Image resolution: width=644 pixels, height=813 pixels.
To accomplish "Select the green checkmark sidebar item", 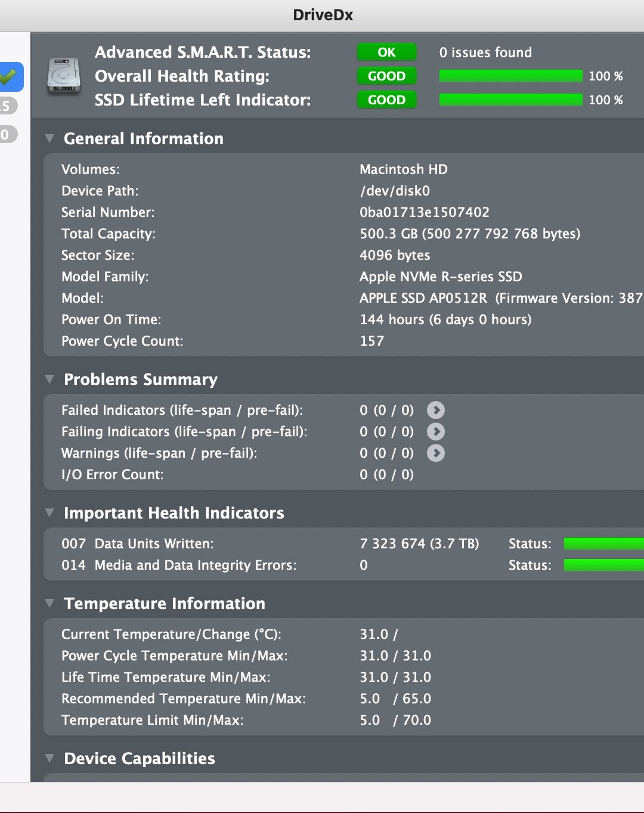I will [10, 76].
